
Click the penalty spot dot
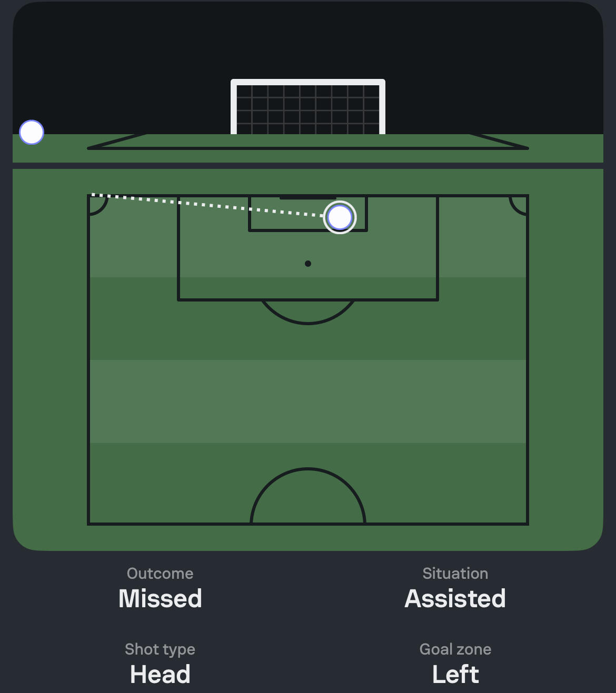point(308,264)
